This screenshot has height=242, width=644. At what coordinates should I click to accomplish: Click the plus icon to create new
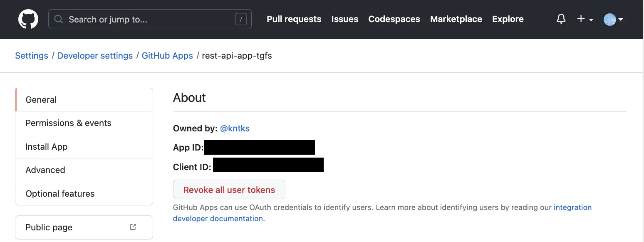581,19
